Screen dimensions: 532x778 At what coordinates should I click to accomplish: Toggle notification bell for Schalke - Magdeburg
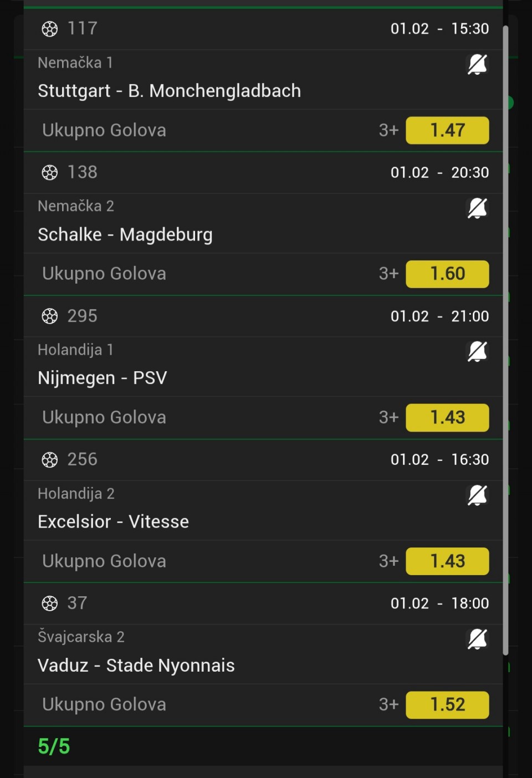pyautogui.click(x=477, y=208)
